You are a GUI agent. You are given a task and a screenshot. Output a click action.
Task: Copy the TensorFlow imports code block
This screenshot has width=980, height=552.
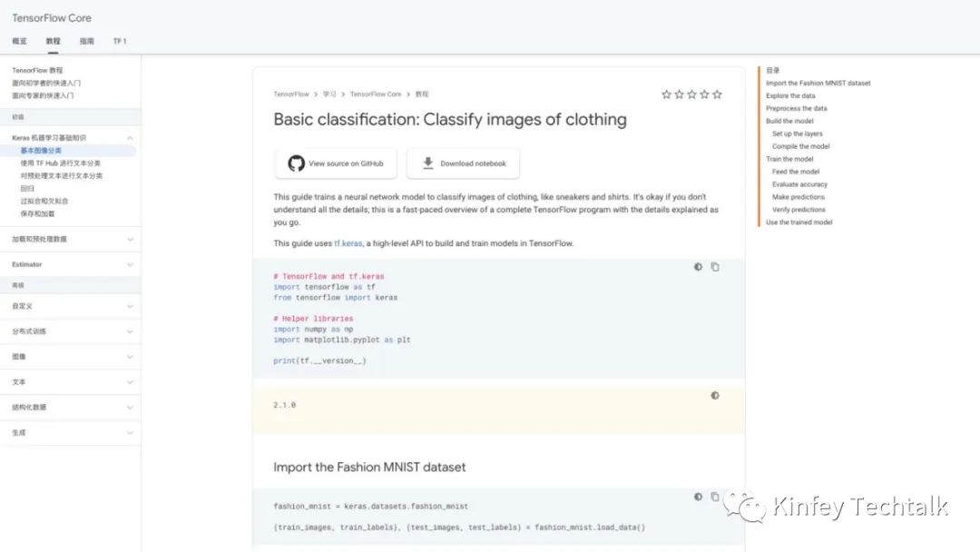point(715,267)
